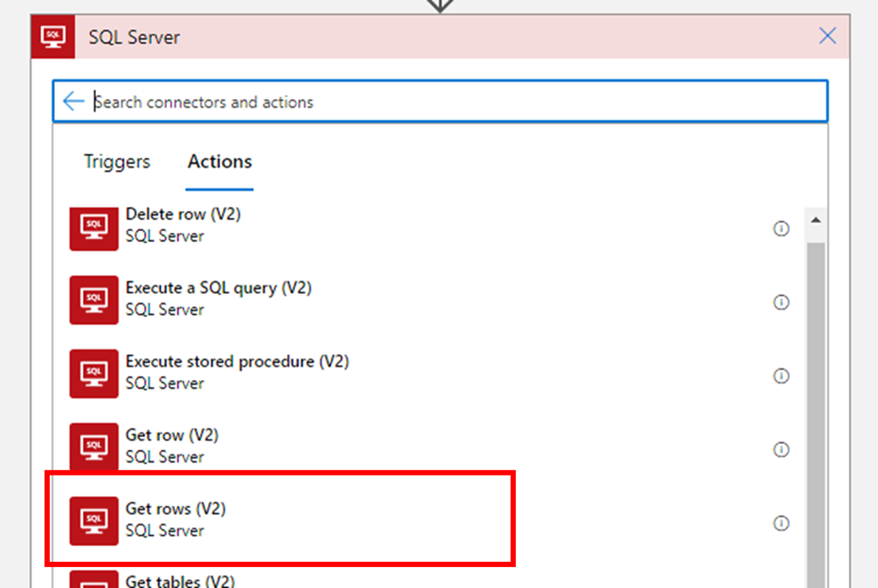Screen dimensions: 878x588
Task: Show info for Get rows (V2)
Action: [781, 523]
